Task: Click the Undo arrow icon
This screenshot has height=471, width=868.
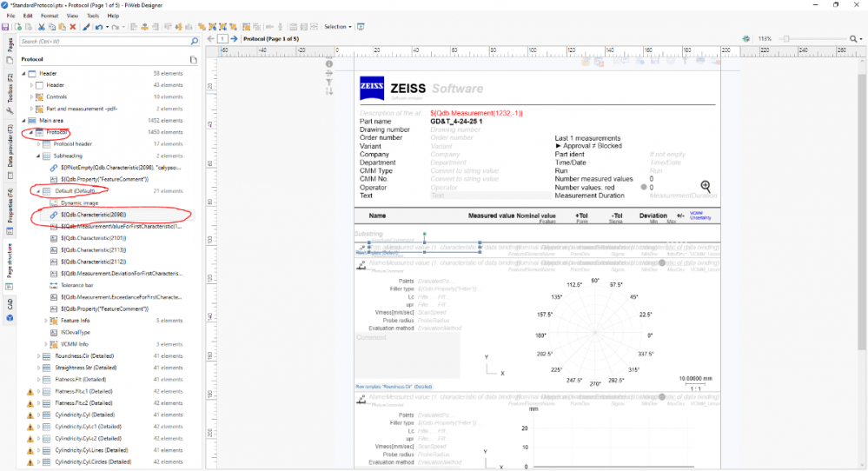Action: point(100,27)
